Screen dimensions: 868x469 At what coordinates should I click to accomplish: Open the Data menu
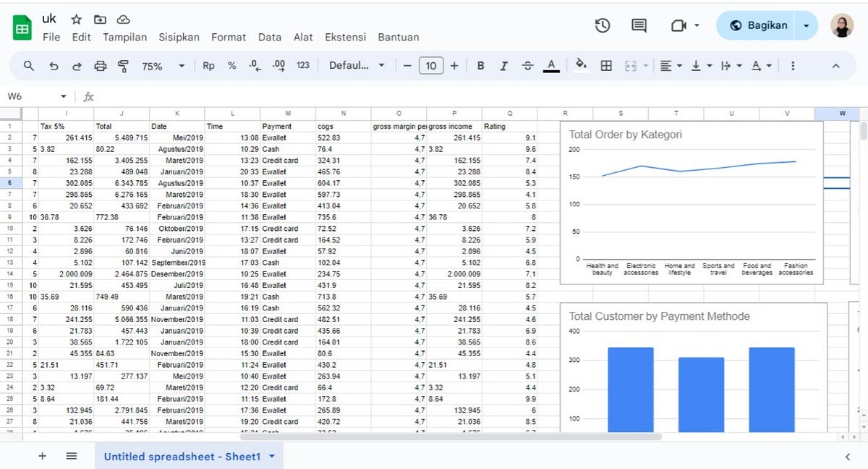coord(270,37)
